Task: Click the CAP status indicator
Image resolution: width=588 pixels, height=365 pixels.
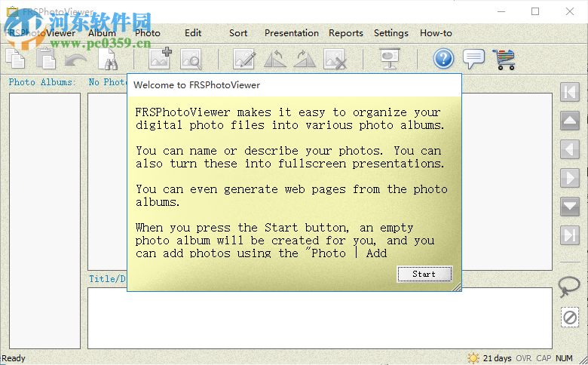Action: [x=544, y=359]
